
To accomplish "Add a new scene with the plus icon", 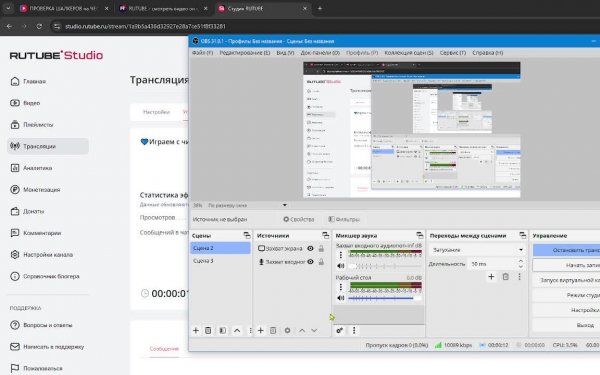I will [x=196, y=330].
